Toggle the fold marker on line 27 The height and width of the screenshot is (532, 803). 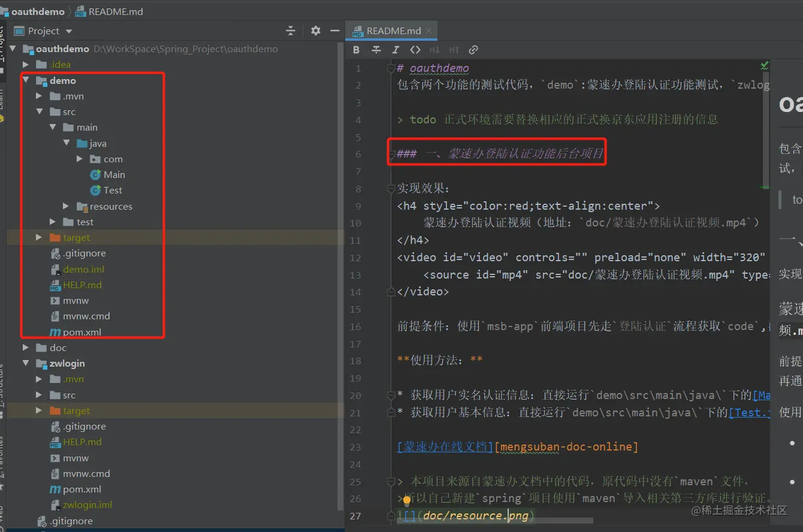click(x=391, y=515)
